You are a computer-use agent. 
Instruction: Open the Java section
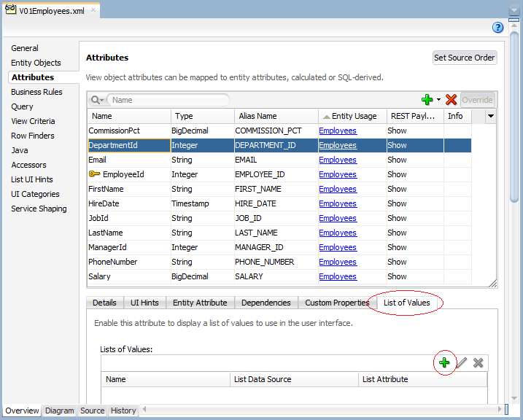[20, 150]
